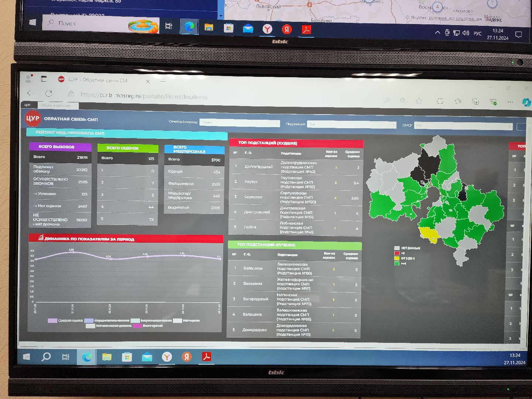Screen dimensions: 532x399
Task: Switch to the 'ЦУР' dashboard tab
Action: tap(27, 105)
